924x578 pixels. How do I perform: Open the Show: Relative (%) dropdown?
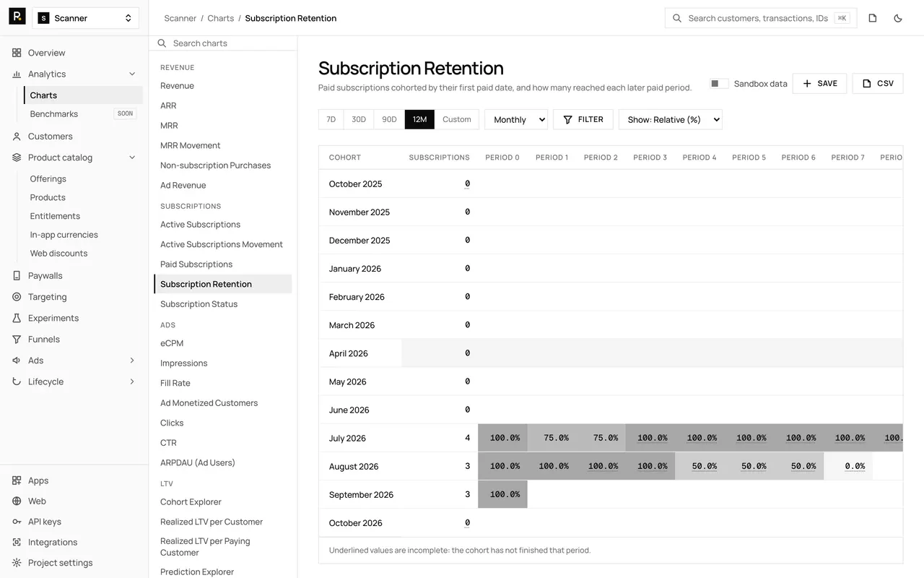click(671, 119)
